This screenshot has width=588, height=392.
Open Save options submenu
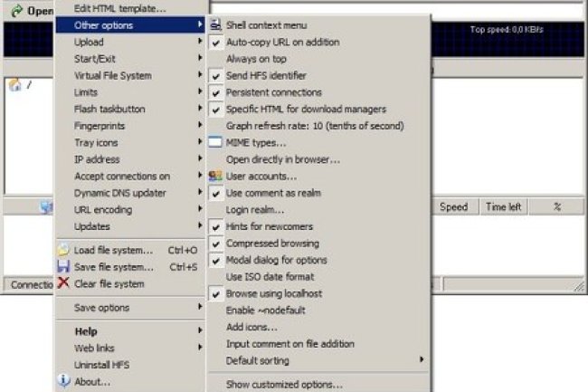[130, 308]
